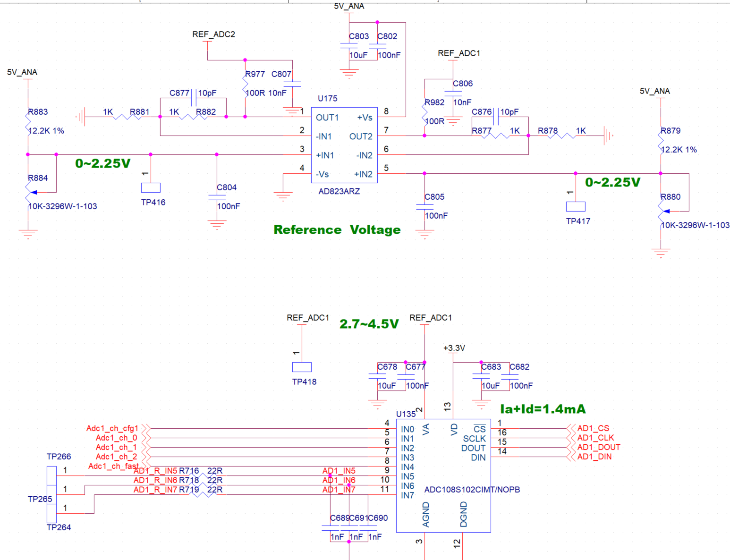
Task: Select the R879 resistor label
Action: pyautogui.click(x=671, y=131)
